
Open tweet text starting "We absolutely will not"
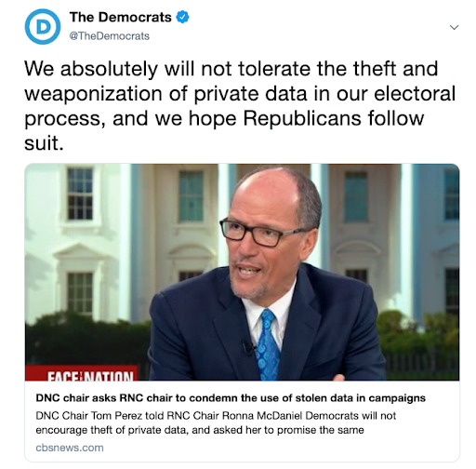(x=240, y=105)
